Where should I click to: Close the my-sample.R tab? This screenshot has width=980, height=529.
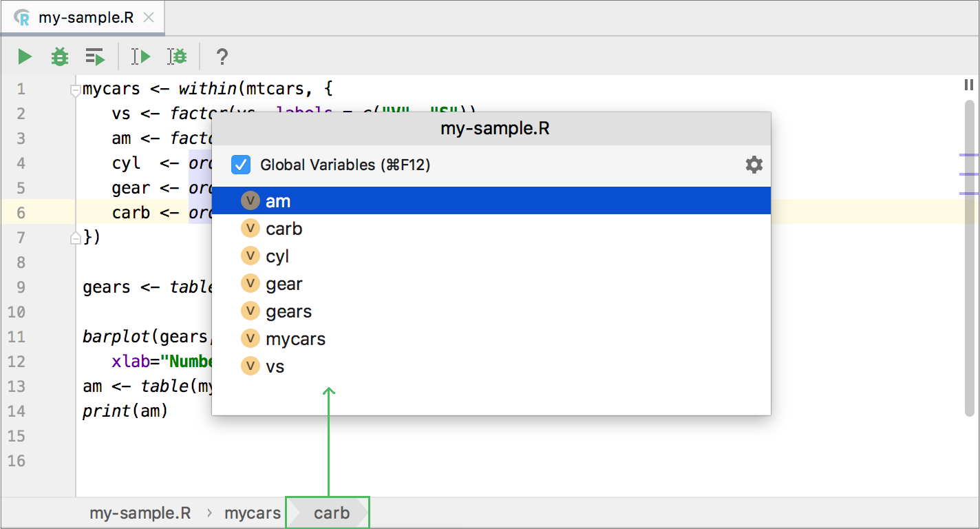pos(149,19)
